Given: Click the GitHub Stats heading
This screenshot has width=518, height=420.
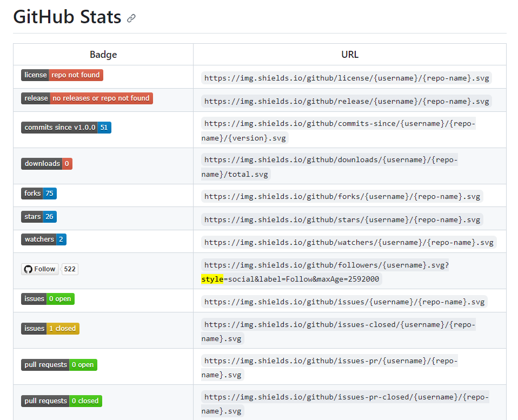Looking at the screenshot, I should click(67, 17).
